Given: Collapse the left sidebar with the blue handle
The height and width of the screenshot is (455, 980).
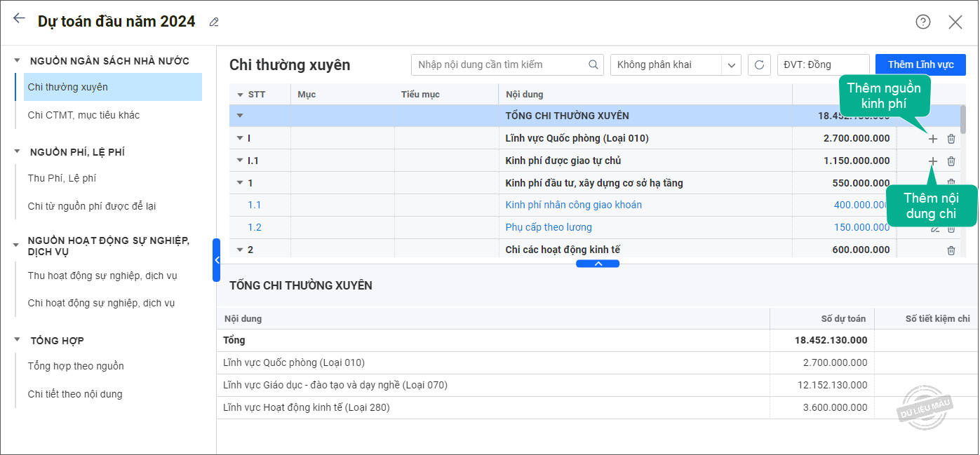Looking at the screenshot, I should (x=217, y=260).
